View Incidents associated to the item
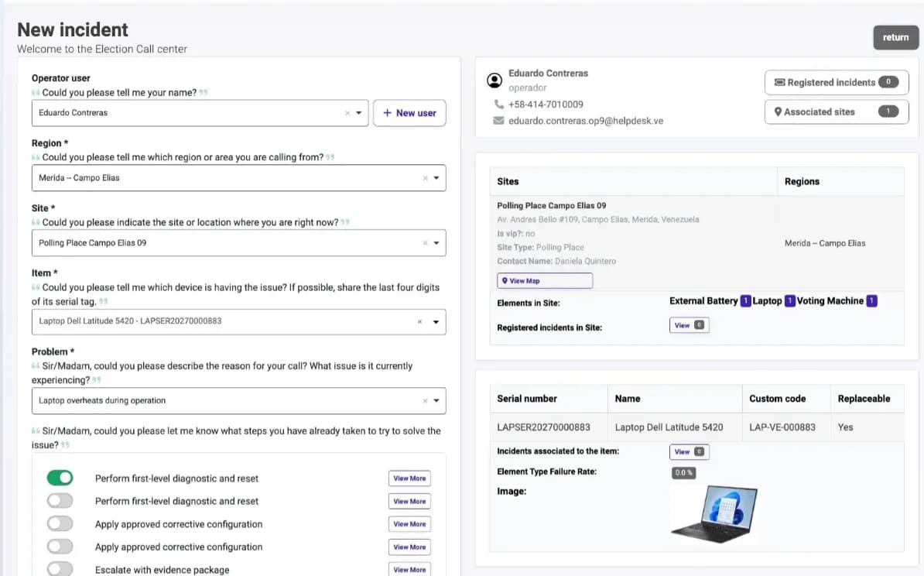The width and height of the screenshot is (924, 576). [x=689, y=451]
